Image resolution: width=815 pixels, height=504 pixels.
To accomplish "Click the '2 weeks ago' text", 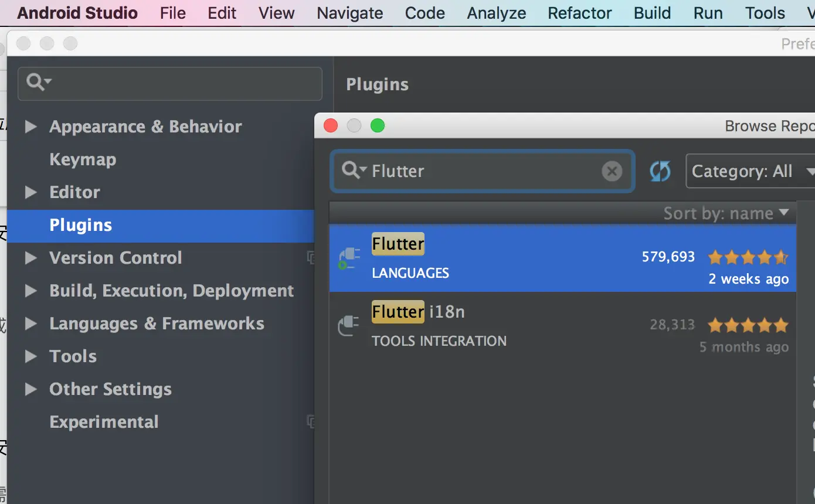I will [749, 279].
